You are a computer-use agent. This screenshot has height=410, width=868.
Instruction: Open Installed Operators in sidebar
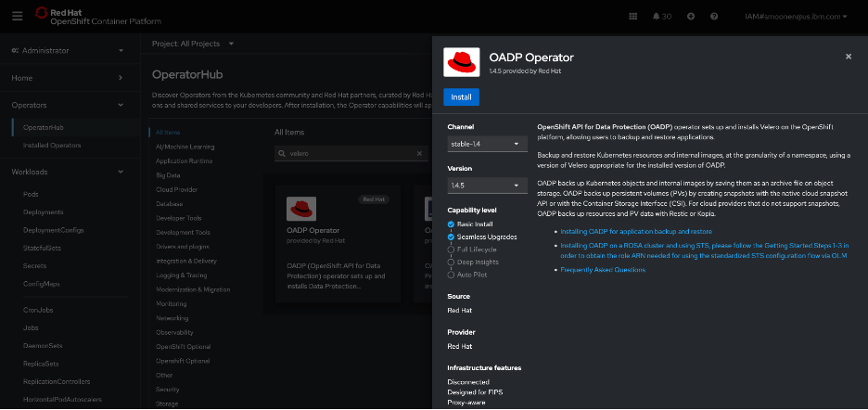(x=52, y=146)
